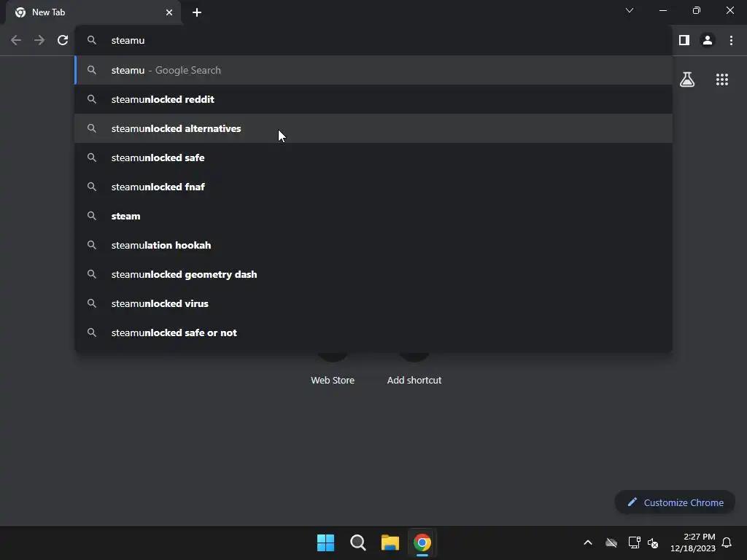
Task: Open a new tab with plus button
Action: (x=197, y=12)
